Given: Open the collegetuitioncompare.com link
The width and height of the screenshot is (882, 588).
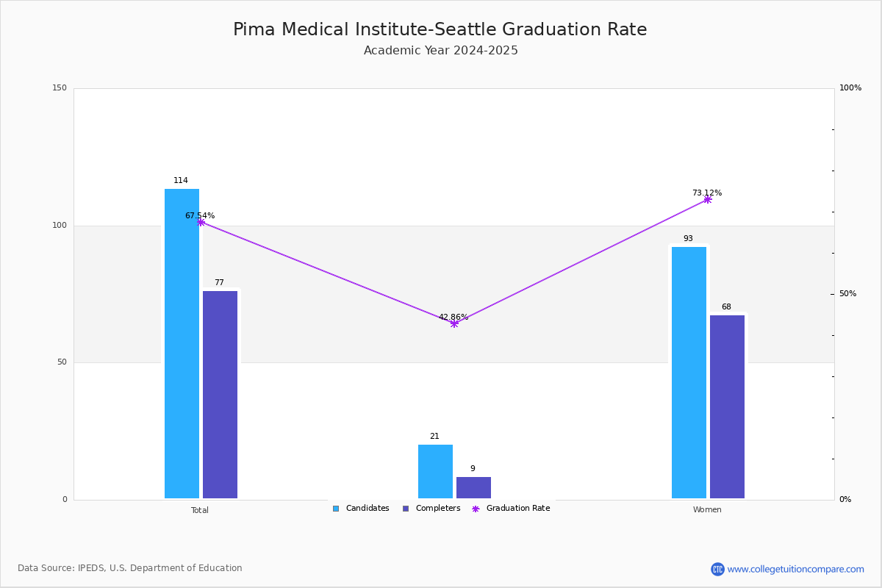Looking at the screenshot, I should point(796,569).
